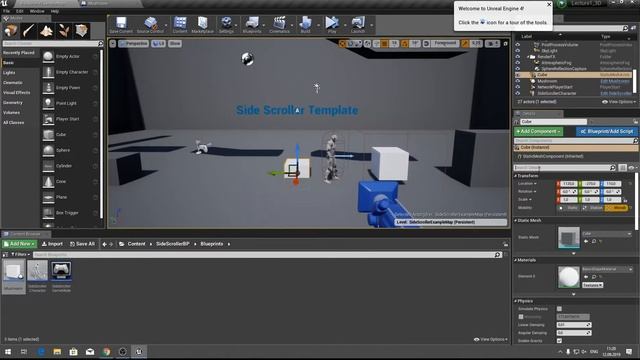Screen dimensions: 640x360
Task: Select the Place mode icon
Action: click(11, 31)
